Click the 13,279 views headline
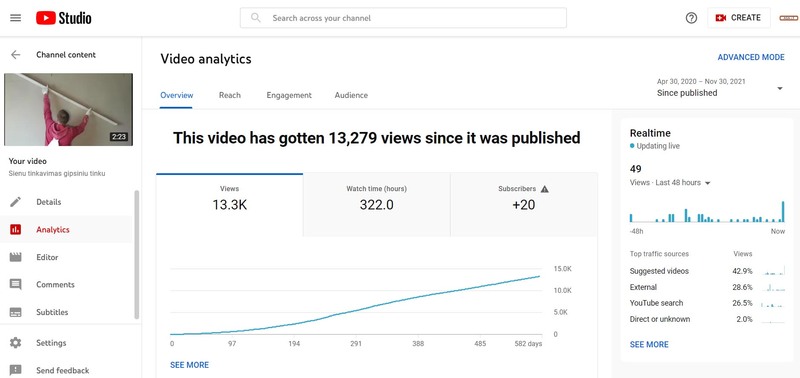The height and width of the screenshot is (378, 800). tap(377, 138)
